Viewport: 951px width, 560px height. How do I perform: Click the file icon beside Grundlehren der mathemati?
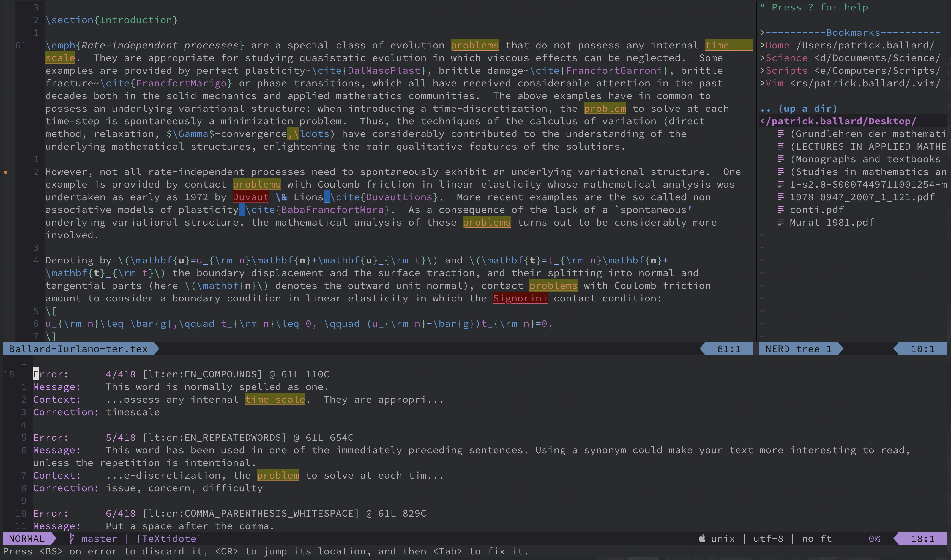[x=780, y=134]
